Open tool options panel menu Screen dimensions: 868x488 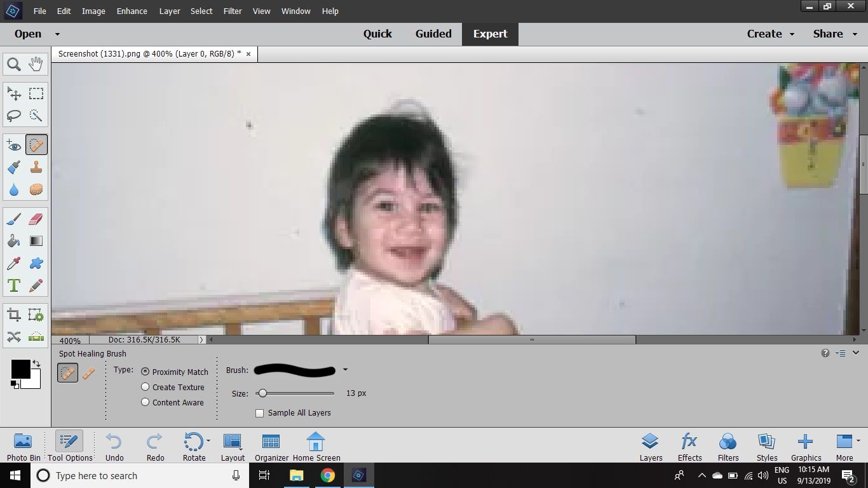click(x=841, y=353)
